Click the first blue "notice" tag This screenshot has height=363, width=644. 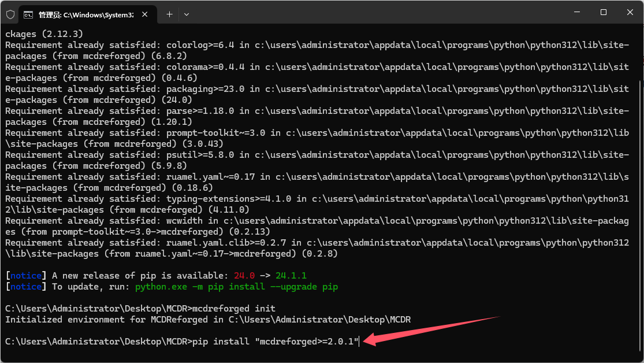(x=26, y=276)
